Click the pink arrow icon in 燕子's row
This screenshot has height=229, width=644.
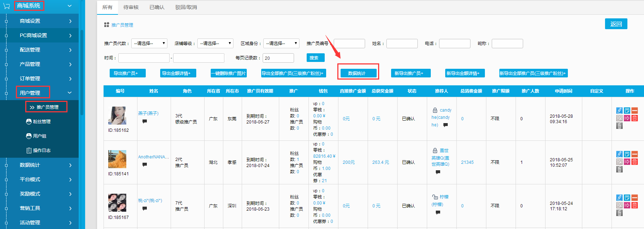click(x=627, y=118)
